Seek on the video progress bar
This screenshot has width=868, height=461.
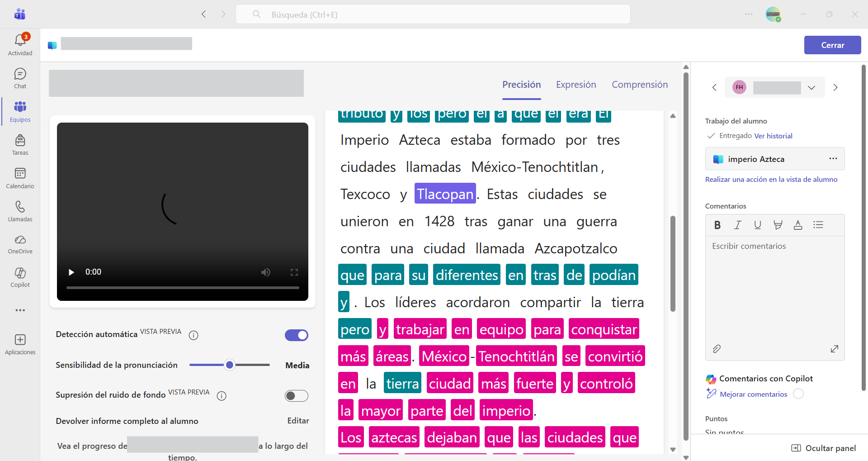(x=183, y=287)
